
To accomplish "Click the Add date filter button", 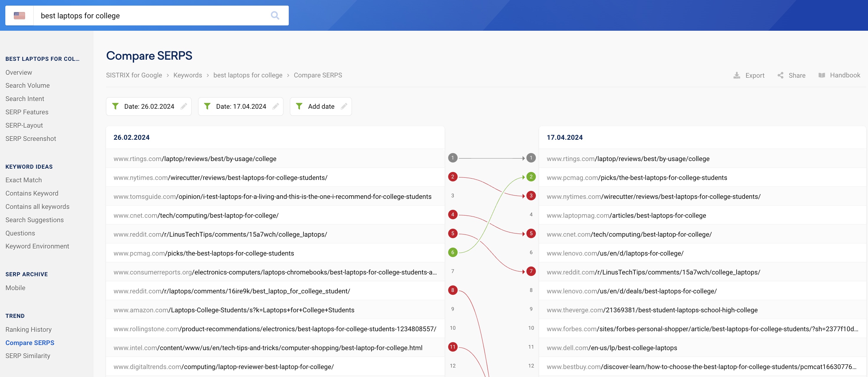I will click(x=321, y=107).
